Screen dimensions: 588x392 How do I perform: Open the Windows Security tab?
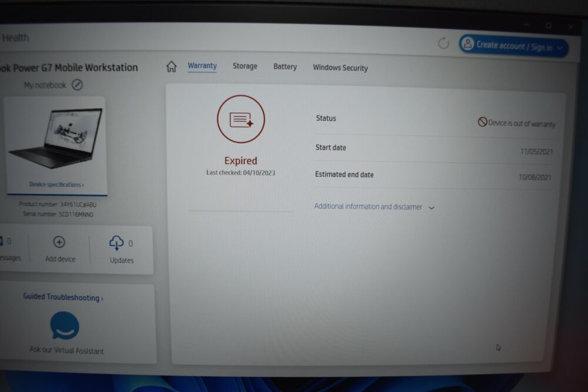[340, 68]
